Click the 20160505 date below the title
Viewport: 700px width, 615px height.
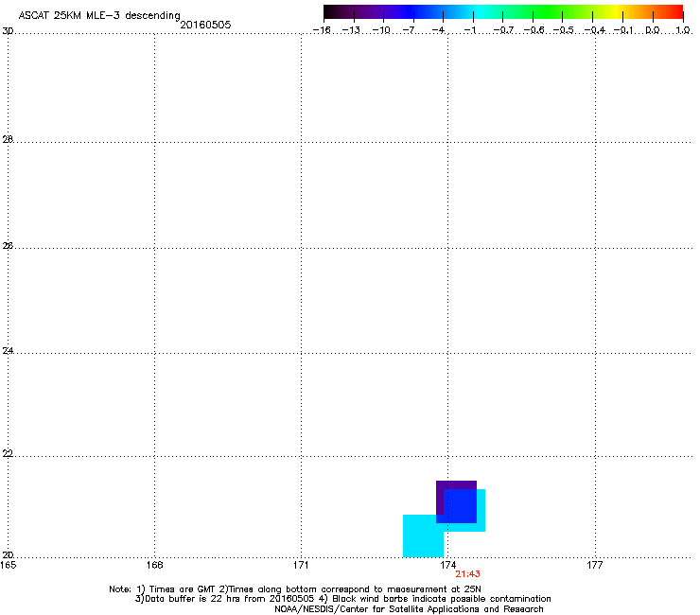[x=205, y=25]
